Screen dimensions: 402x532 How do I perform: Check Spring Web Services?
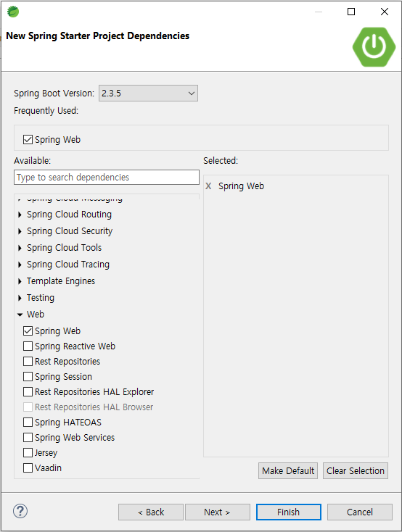[28, 437]
